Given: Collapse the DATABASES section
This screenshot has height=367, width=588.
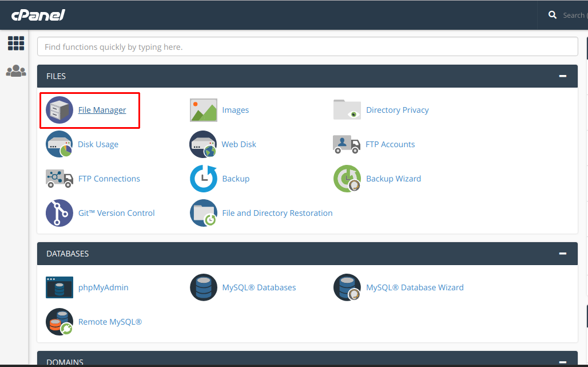Looking at the screenshot, I should [562, 253].
